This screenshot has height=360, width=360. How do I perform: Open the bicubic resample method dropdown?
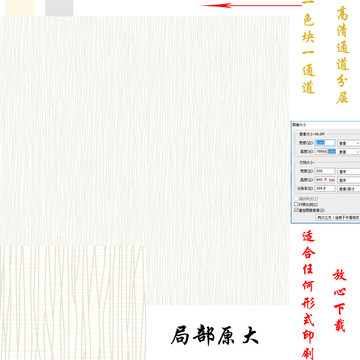pyautogui.click(x=338, y=218)
